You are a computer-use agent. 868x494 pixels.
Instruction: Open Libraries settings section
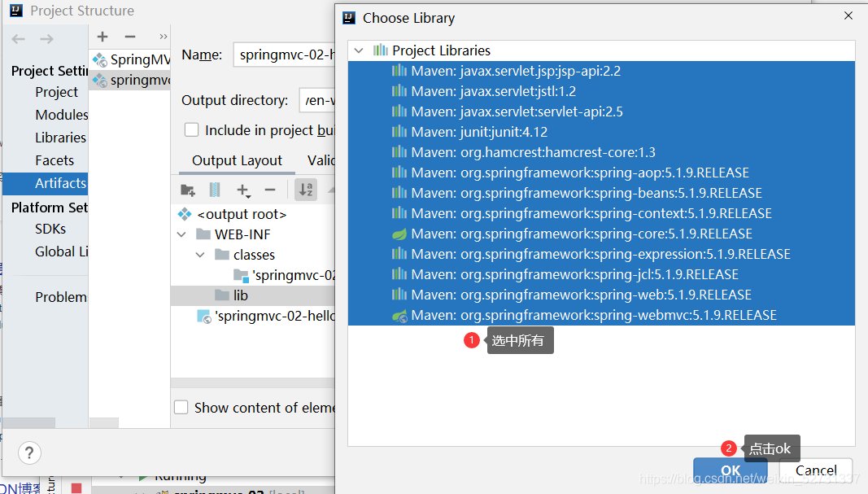pos(60,138)
